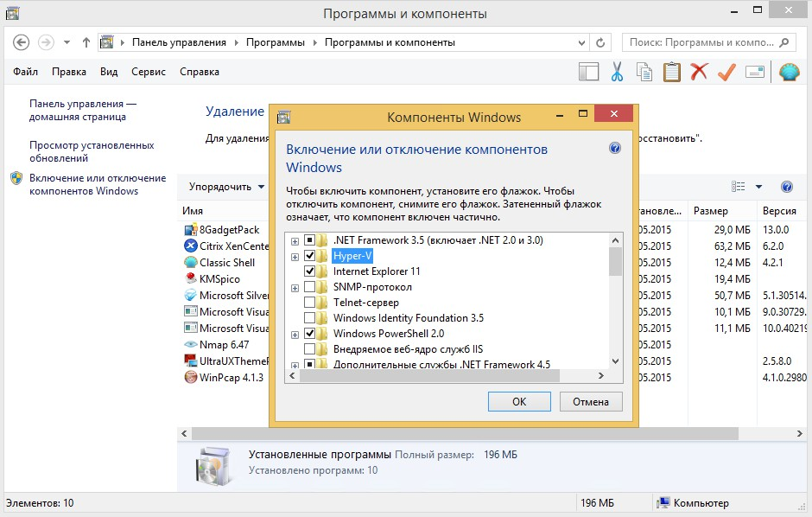
Task: Open the Сервис menu
Action: pyautogui.click(x=149, y=72)
